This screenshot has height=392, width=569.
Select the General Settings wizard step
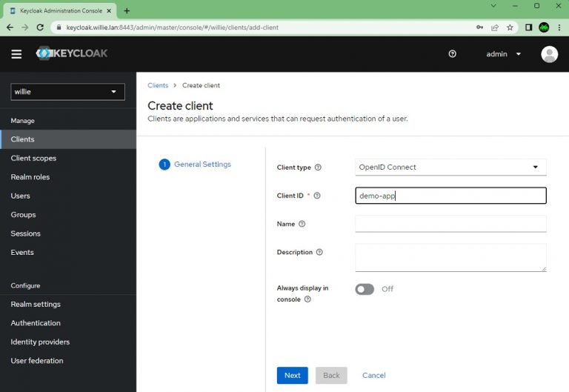click(x=196, y=165)
